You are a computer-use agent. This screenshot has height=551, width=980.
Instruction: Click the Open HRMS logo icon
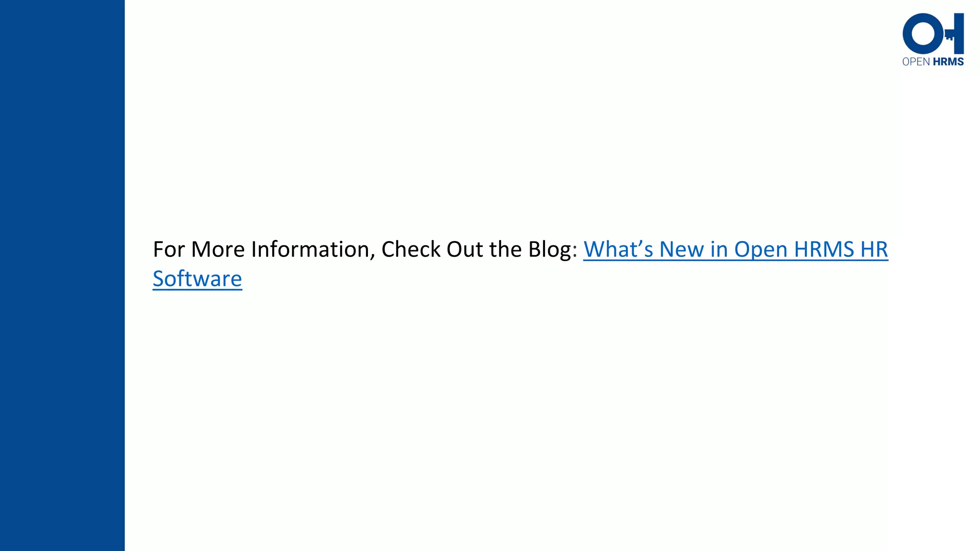pyautogui.click(x=933, y=40)
